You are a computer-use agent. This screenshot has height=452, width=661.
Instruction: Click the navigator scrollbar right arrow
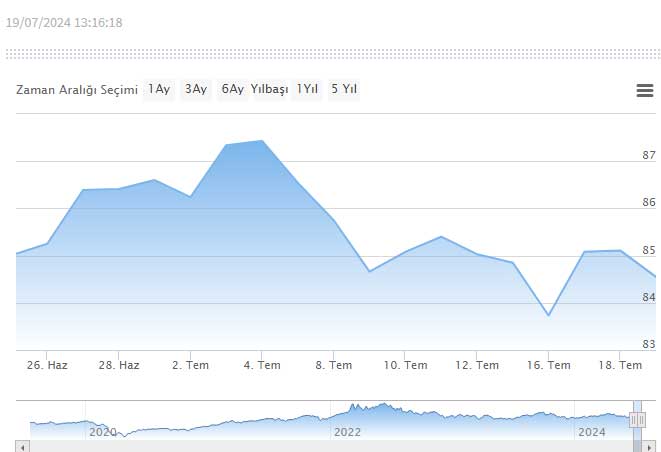[x=651, y=446]
